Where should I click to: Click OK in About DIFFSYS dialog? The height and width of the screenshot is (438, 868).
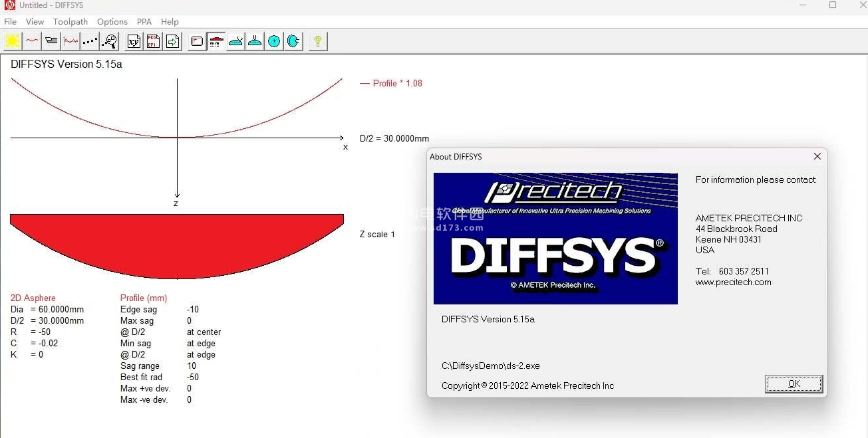794,384
